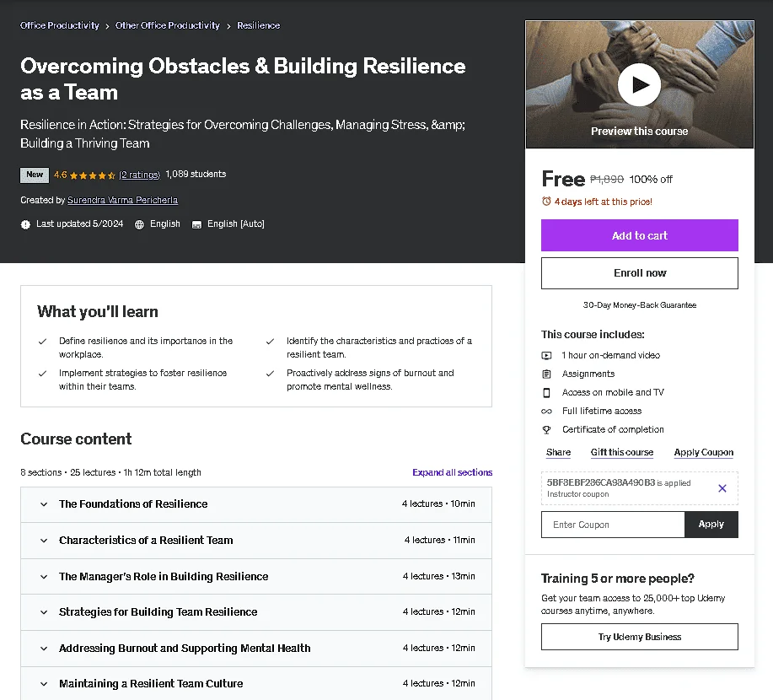The height and width of the screenshot is (700, 773).
Task: Click checkmark beside Implement strategies item
Action: coord(43,374)
